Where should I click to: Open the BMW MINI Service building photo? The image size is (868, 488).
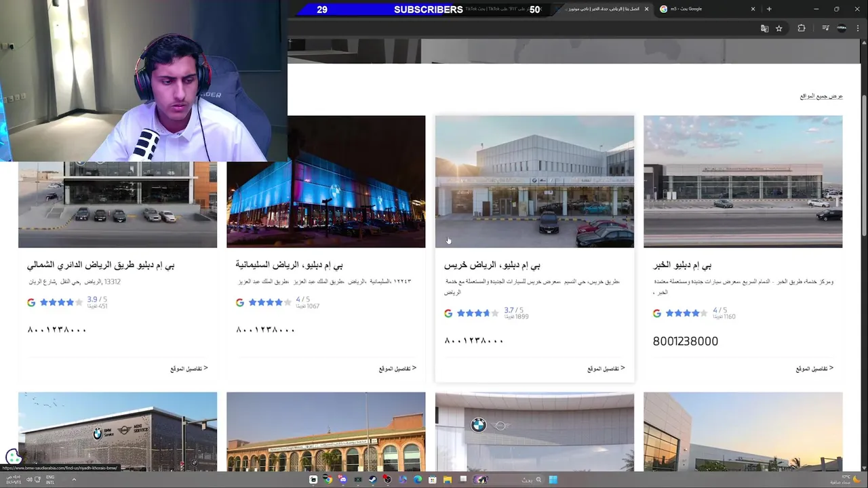point(117,432)
